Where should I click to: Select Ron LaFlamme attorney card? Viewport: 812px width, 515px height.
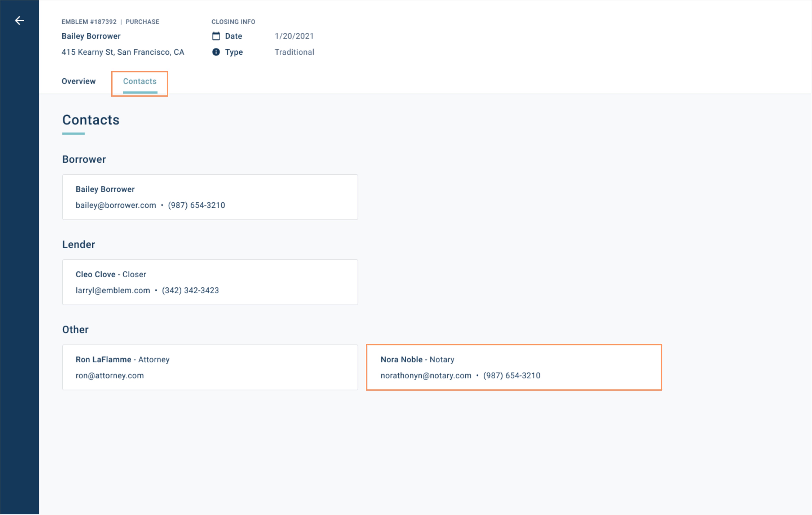click(210, 367)
